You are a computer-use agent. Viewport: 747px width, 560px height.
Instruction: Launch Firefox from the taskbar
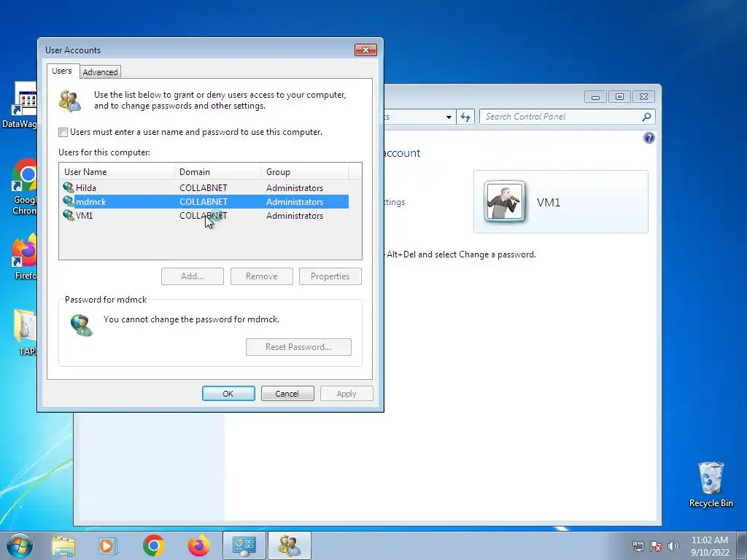199,545
